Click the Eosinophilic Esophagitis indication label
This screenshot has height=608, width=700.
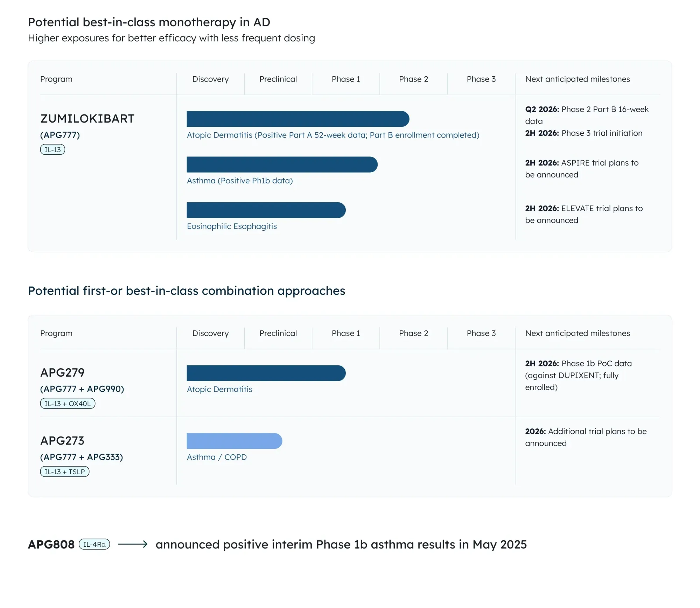pos(232,226)
